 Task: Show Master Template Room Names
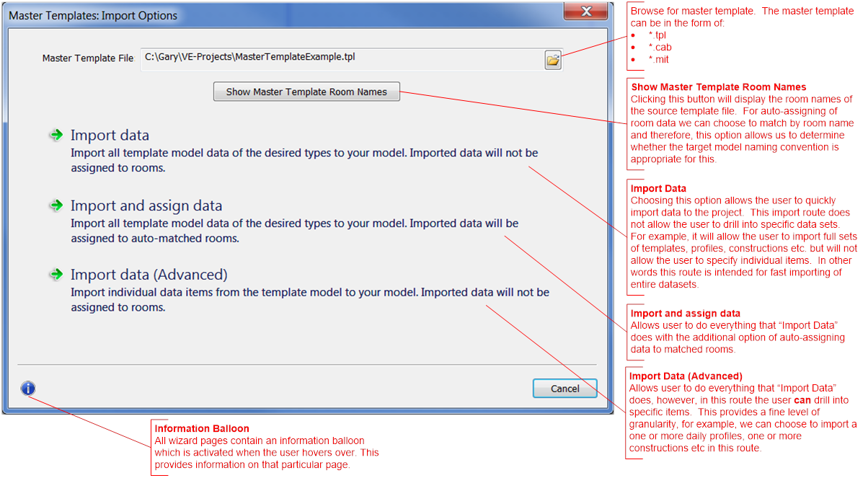(306, 92)
